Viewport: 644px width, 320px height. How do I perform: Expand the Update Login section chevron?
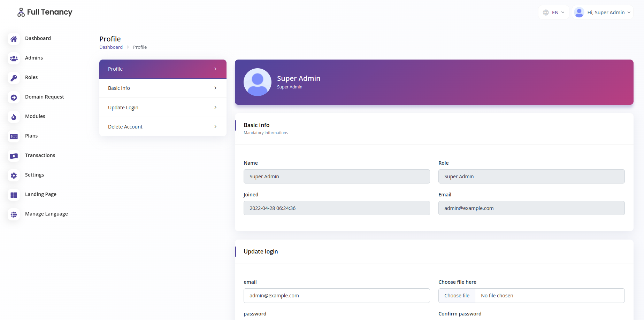coord(215,107)
